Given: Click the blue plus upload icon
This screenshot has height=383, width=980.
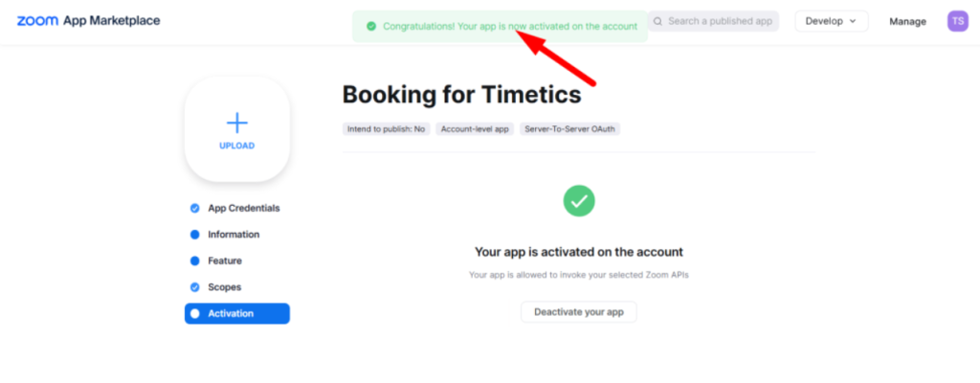Looking at the screenshot, I should click(x=237, y=123).
